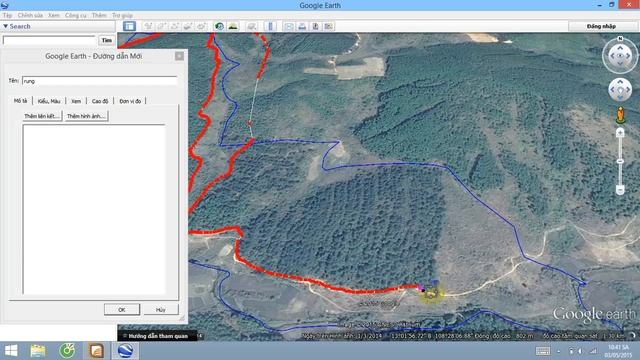The width and height of the screenshot is (640, 360).
Task: Switch to the Mô tả tab
Action: [20, 101]
